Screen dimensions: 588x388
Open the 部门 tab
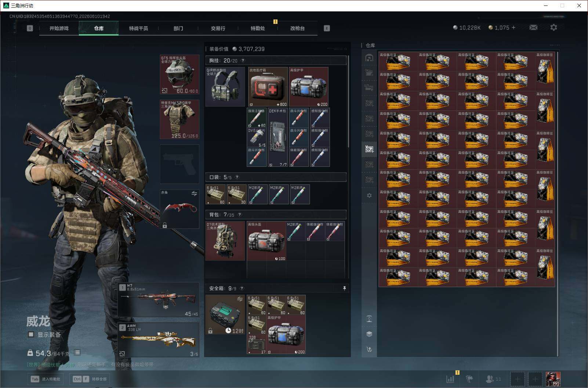click(178, 28)
